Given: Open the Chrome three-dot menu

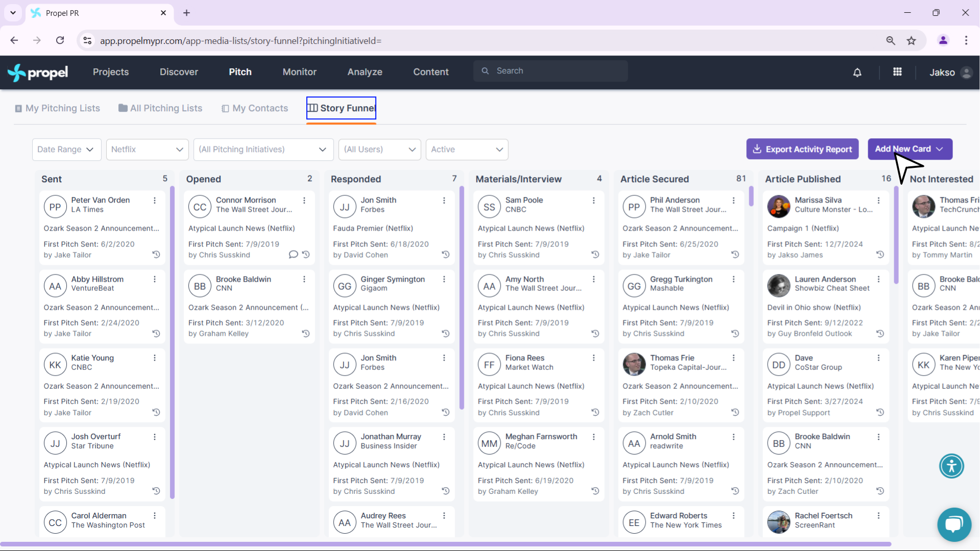Looking at the screenshot, I should [x=966, y=40].
